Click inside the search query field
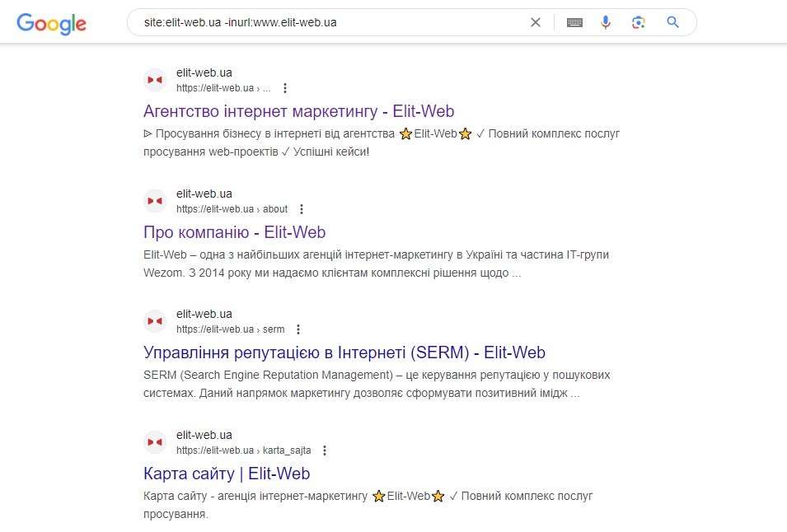 point(331,22)
